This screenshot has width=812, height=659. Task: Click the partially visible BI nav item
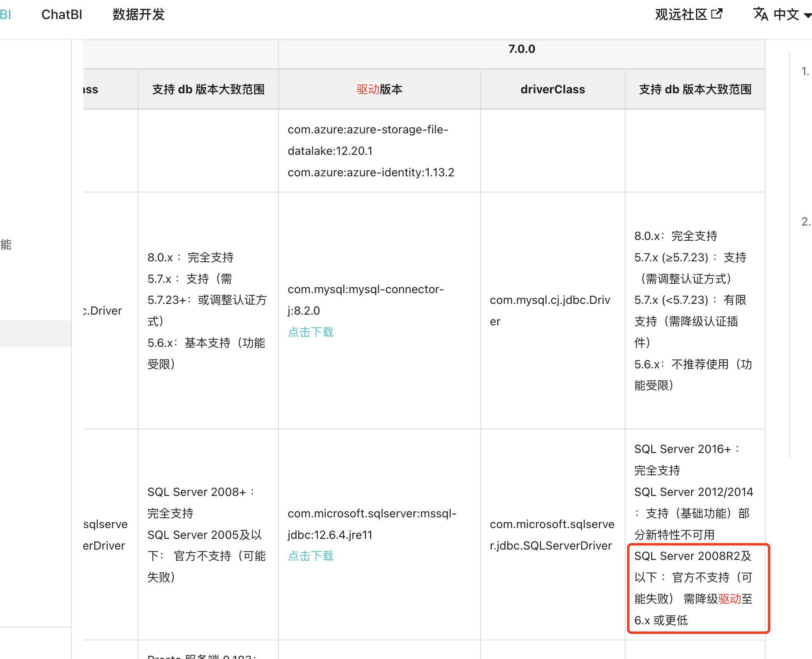[x=5, y=15]
